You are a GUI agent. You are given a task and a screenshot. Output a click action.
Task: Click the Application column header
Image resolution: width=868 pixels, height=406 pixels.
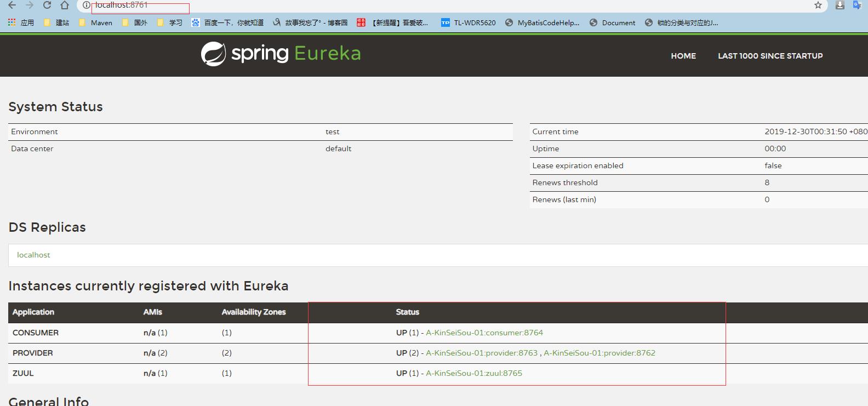(33, 312)
